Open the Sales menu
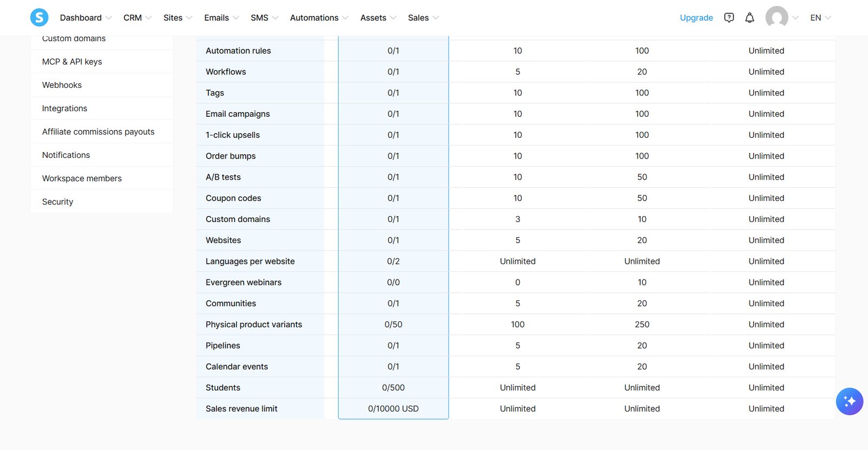Viewport: 868px width, 450px height. (x=423, y=18)
